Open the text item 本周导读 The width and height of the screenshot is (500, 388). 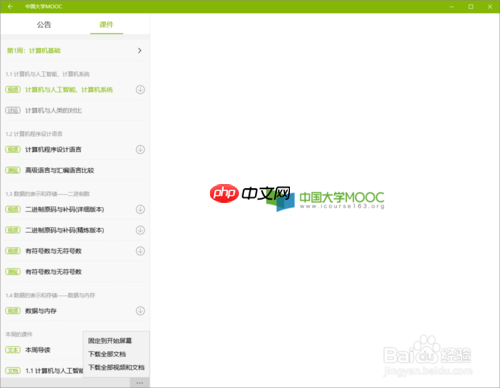38,350
